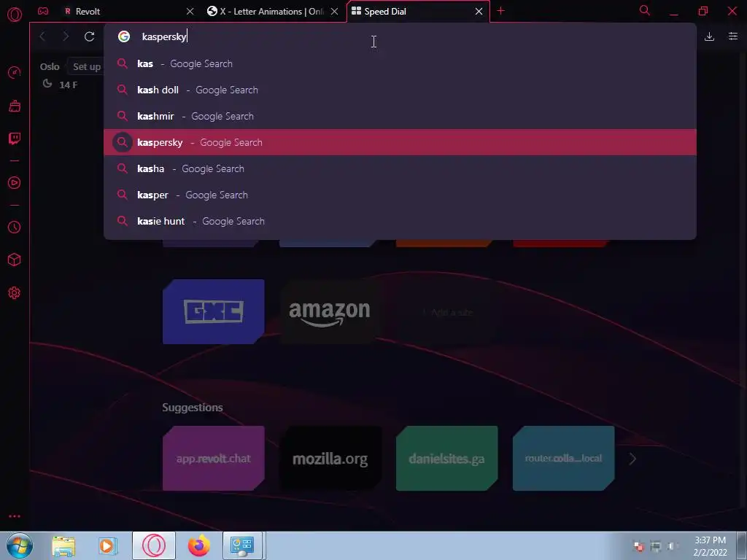
Task: Click the Oslo weather location
Action: (50, 66)
